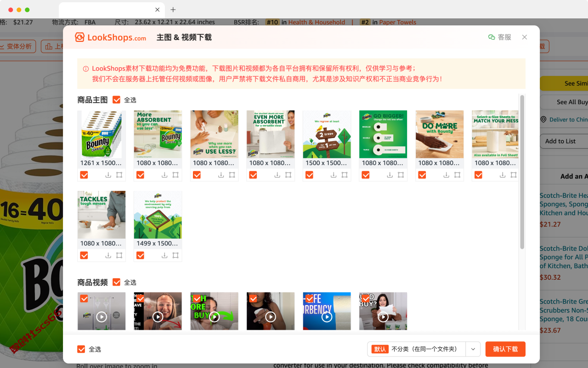Click the 商品视频 section heading
The width and height of the screenshot is (588, 368).
93,282
